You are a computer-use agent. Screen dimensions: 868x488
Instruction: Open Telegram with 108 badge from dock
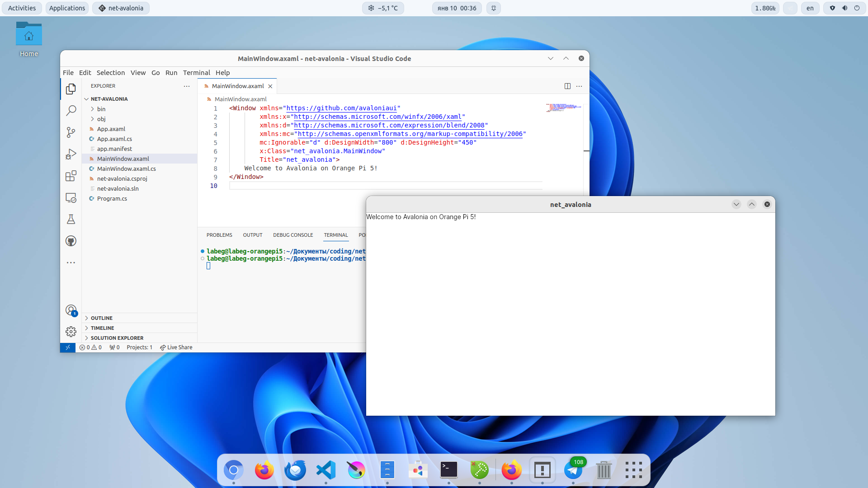pos(573,470)
